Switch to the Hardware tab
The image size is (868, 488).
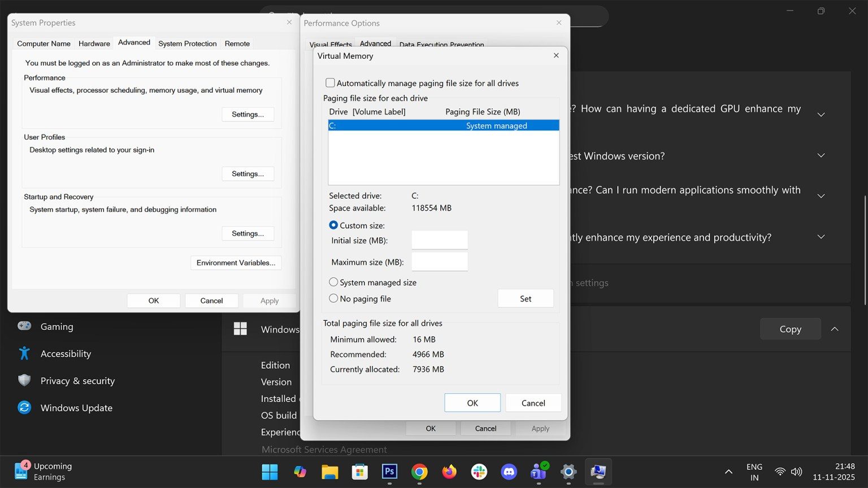tap(94, 43)
